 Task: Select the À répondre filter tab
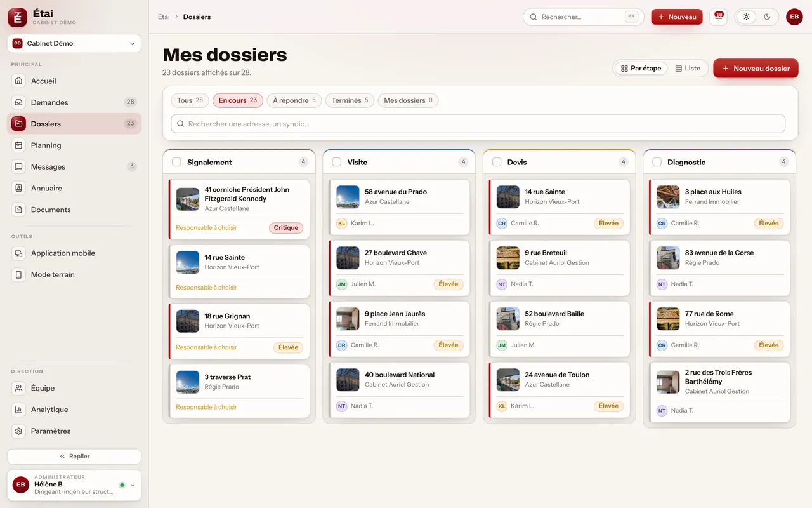coord(294,100)
